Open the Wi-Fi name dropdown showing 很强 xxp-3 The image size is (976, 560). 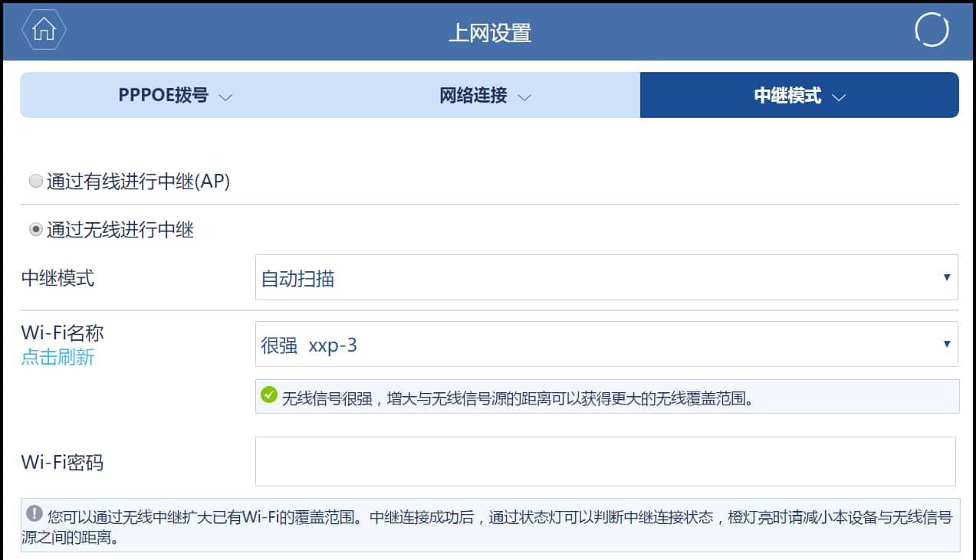606,345
